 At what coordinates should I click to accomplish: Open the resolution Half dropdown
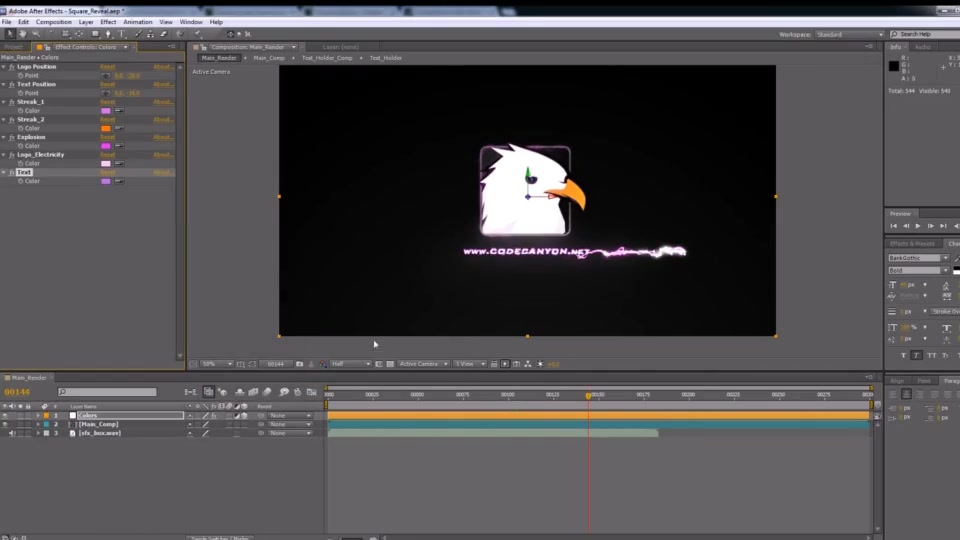tap(350, 364)
